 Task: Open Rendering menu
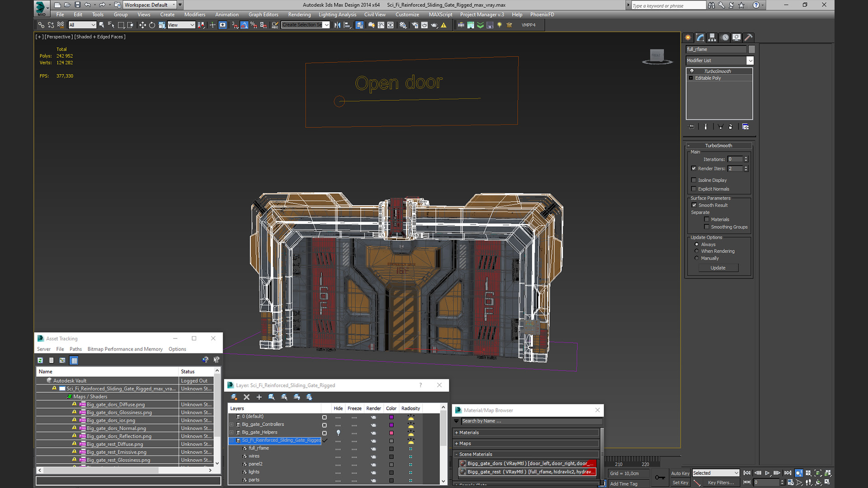pos(299,14)
